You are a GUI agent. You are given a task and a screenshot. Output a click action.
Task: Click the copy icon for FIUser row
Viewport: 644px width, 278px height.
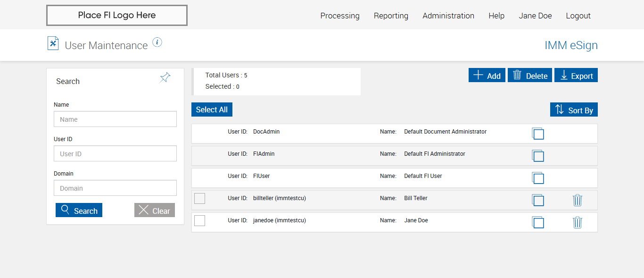pos(538,178)
